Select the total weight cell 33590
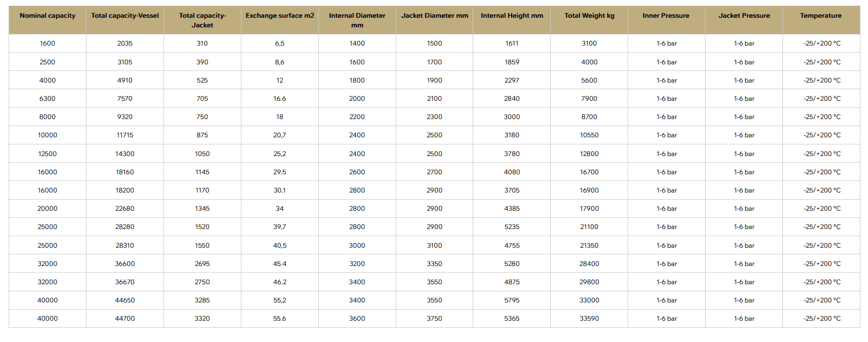Viewport: 868px width, 342px height. pyautogui.click(x=589, y=319)
